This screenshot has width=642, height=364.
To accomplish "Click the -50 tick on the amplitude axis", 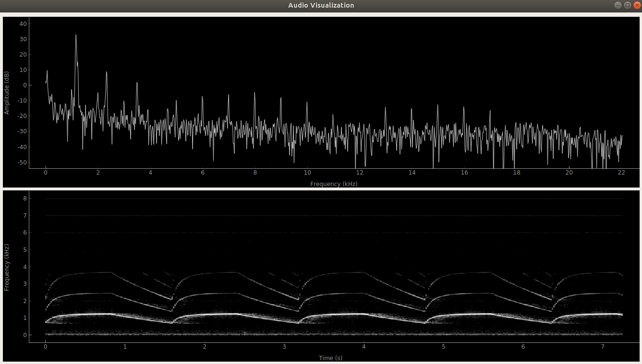I will click(x=21, y=162).
